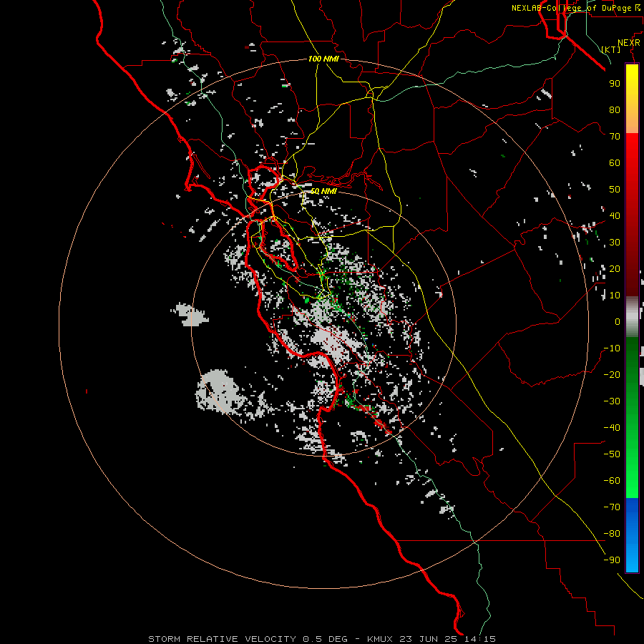
Task: Click the "0.5 DEG" elevation text in caption
Action: pos(326,639)
